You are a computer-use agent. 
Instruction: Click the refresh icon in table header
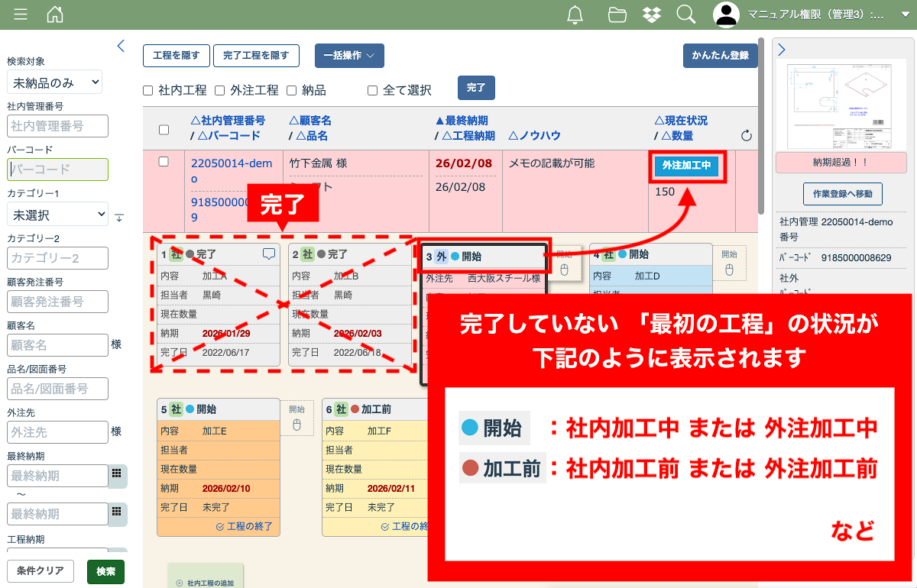(x=747, y=136)
